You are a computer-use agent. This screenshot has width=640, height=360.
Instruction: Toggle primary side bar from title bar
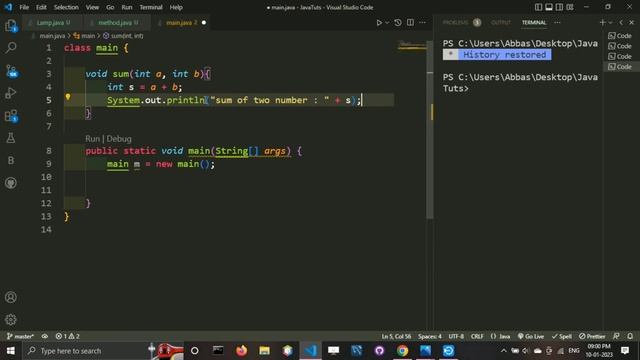click(x=538, y=7)
